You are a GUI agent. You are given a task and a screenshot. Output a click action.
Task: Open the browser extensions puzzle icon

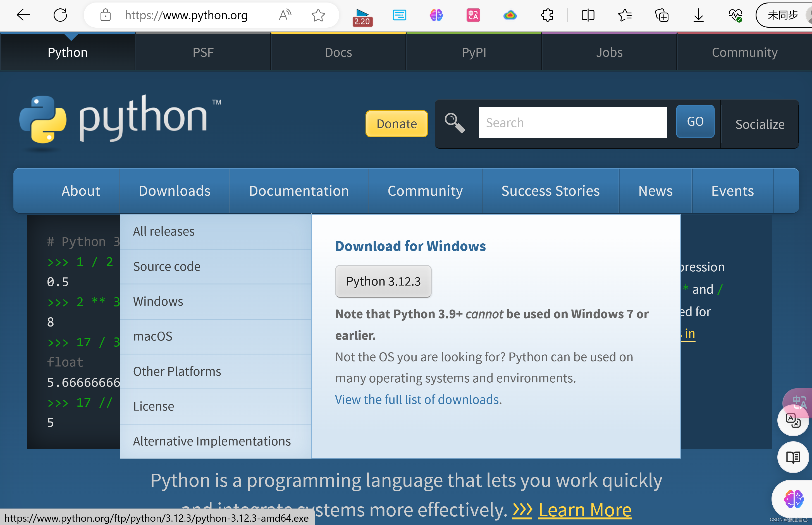click(x=547, y=15)
